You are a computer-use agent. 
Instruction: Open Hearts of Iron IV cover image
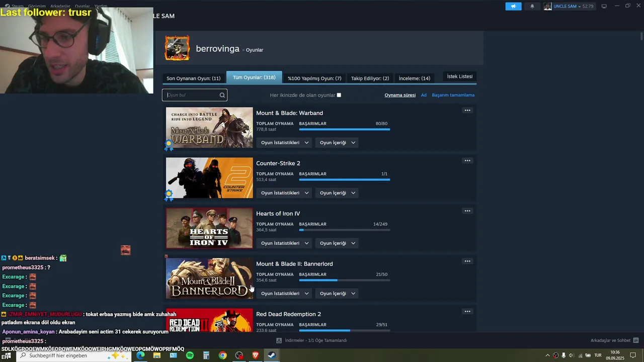(x=209, y=228)
